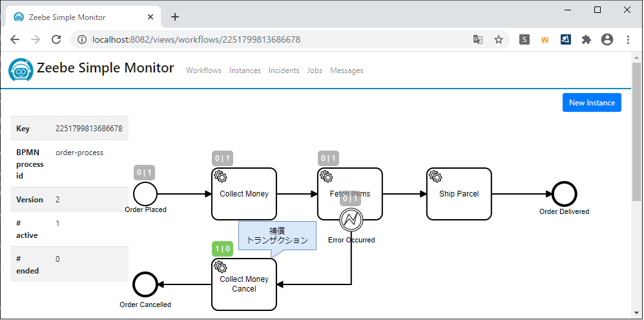Click the gear icon on Ship Parcel task
The height and width of the screenshot is (320, 644).
(x=436, y=176)
